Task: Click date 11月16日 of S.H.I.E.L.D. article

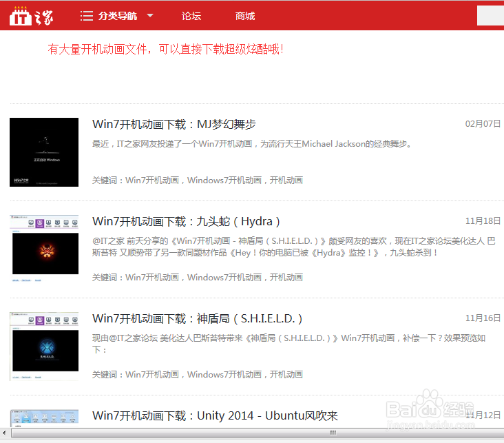Action: pyautogui.click(x=483, y=318)
